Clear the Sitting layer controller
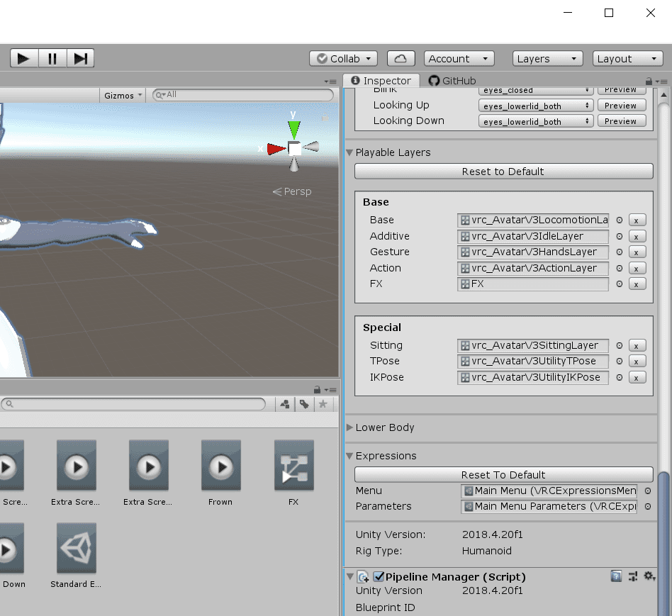The image size is (672, 616). (x=637, y=345)
